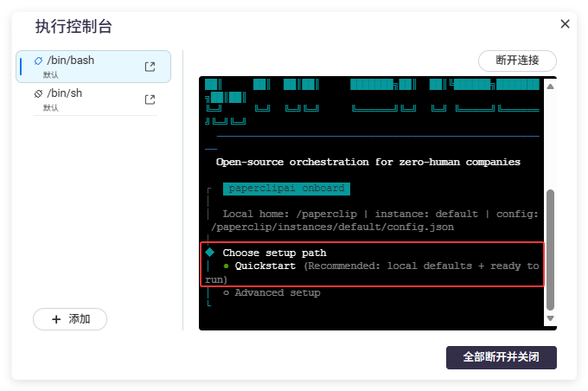Click the 全部断开并关闭 button
Viewport: 588px width, 391px height.
click(501, 357)
